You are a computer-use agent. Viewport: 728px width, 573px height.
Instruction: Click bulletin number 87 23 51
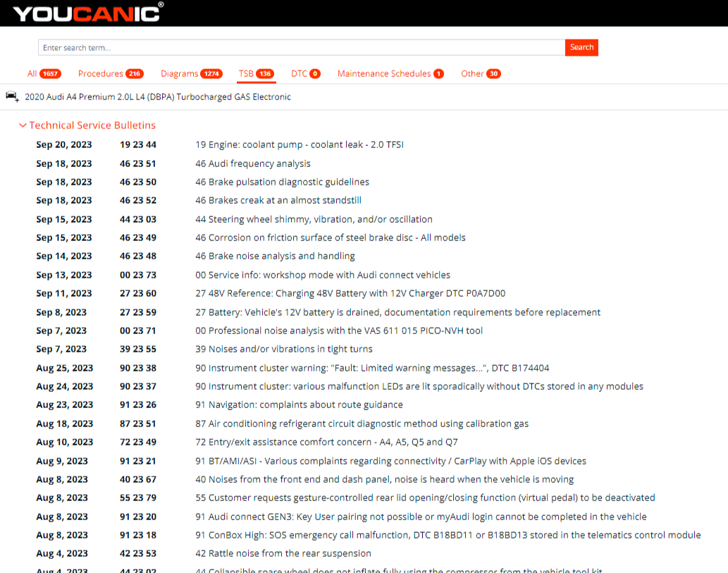click(x=138, y=424)
